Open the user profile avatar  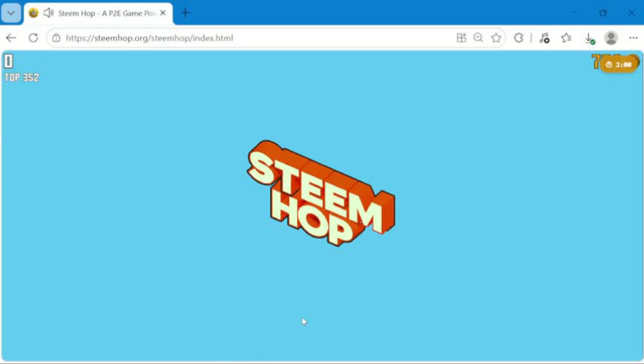click(x=611, y=38)
